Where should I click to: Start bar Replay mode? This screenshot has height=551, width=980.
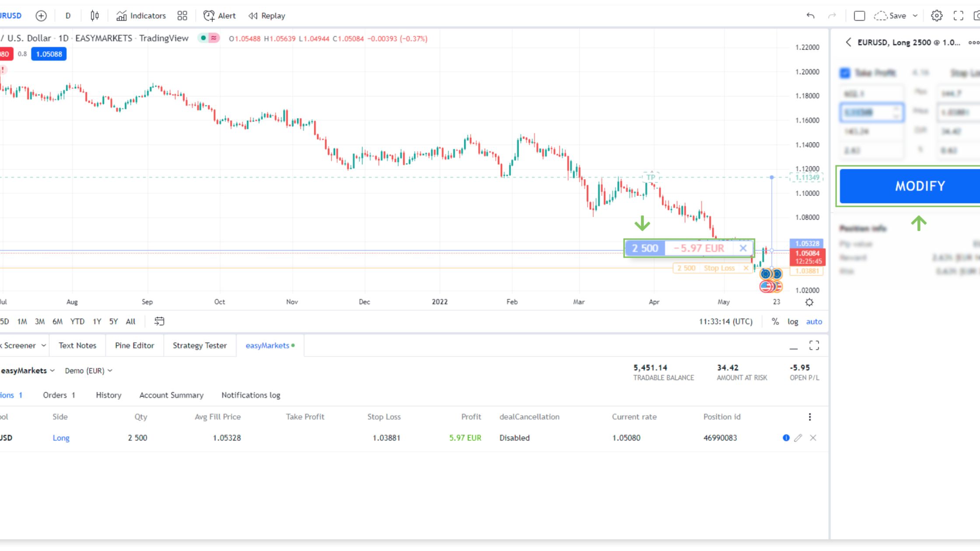[266, 16]
